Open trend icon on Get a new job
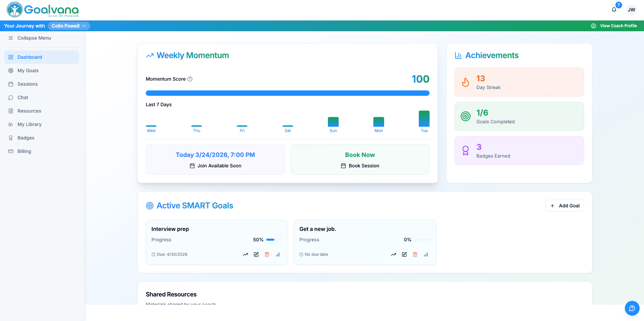Viewport: 644px width, 321px height. coord(394,254)
